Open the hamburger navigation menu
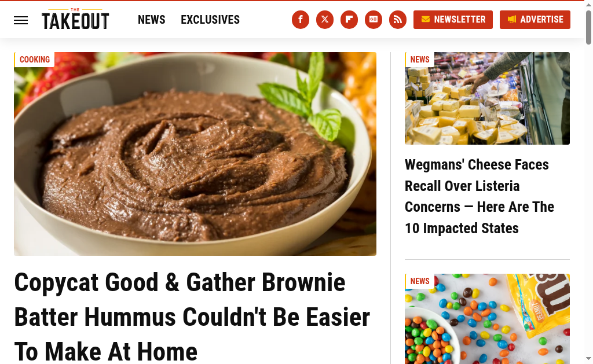The image size is (593, 364). click(x=21, y=20)
